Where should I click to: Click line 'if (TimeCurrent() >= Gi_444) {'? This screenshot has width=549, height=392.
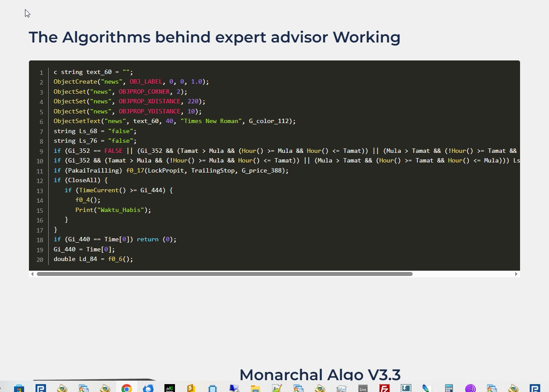(x=119, y=190)
